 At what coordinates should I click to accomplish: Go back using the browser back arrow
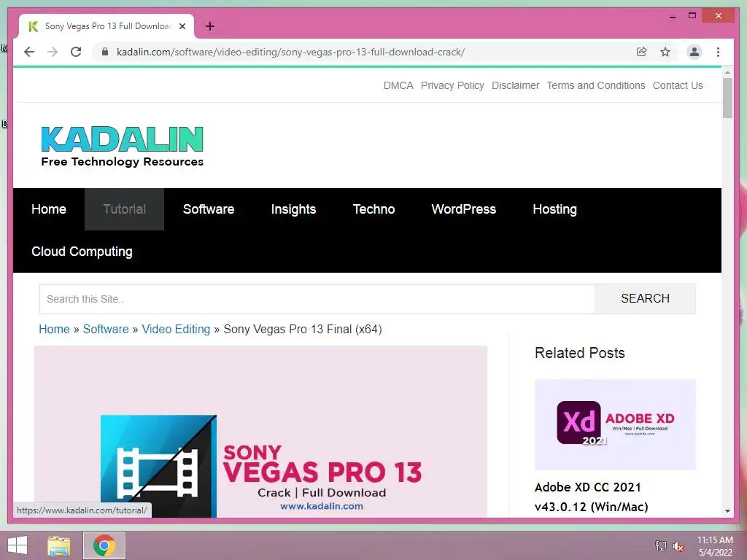point(29,52)
